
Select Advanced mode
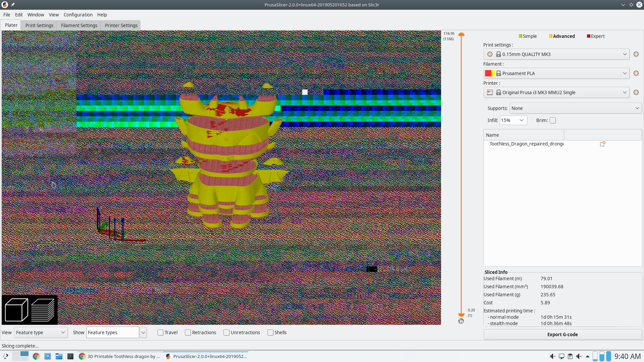click(562, 36)
